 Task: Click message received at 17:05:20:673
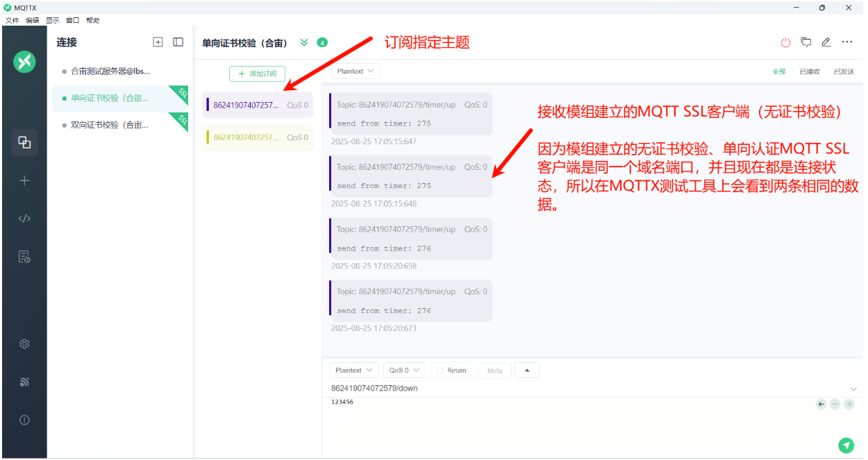point(411,301)
